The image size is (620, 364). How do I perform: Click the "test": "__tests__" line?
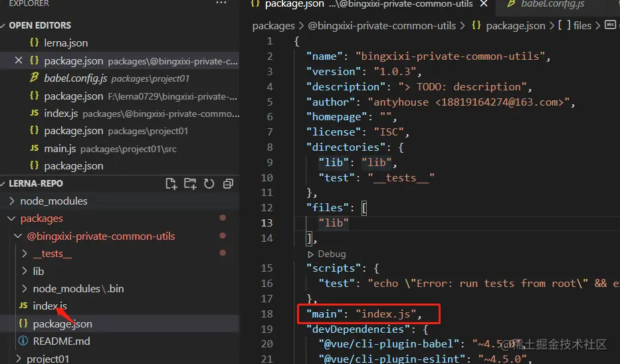pos(376,178)
